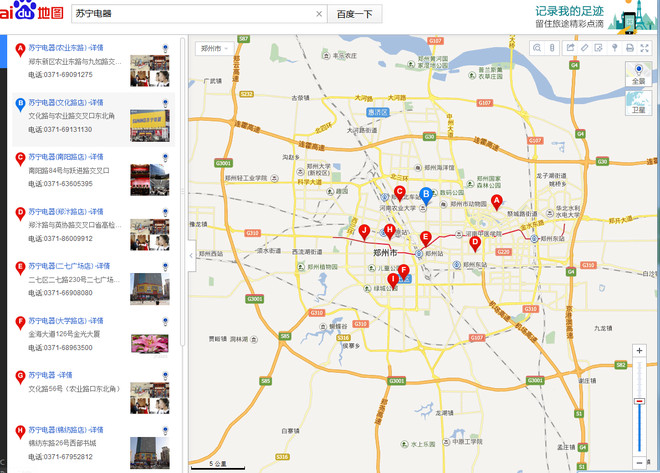Click the place marker pin tool
Image resolution: width=660 pixels, height=473 pixels.
(x=615, y=48)
